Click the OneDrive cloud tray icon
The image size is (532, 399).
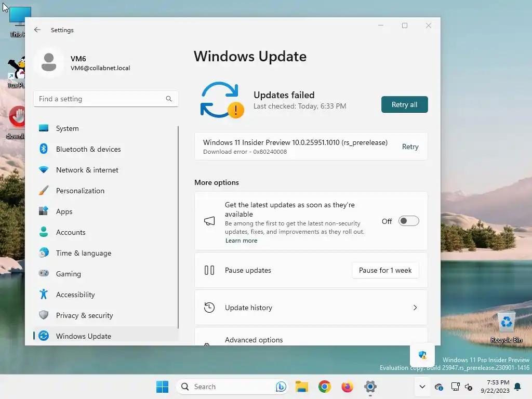(438, 387)
